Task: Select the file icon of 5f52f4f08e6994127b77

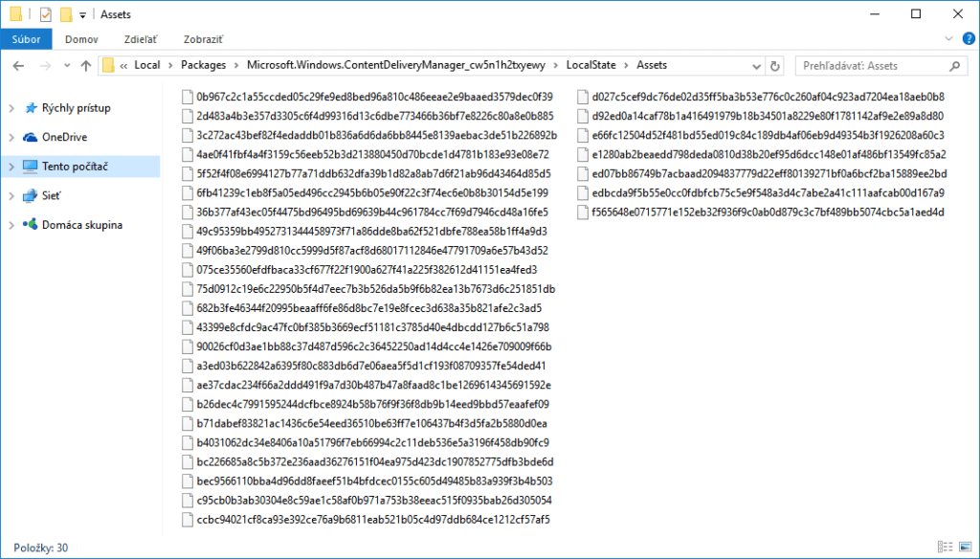Action: 187,174
